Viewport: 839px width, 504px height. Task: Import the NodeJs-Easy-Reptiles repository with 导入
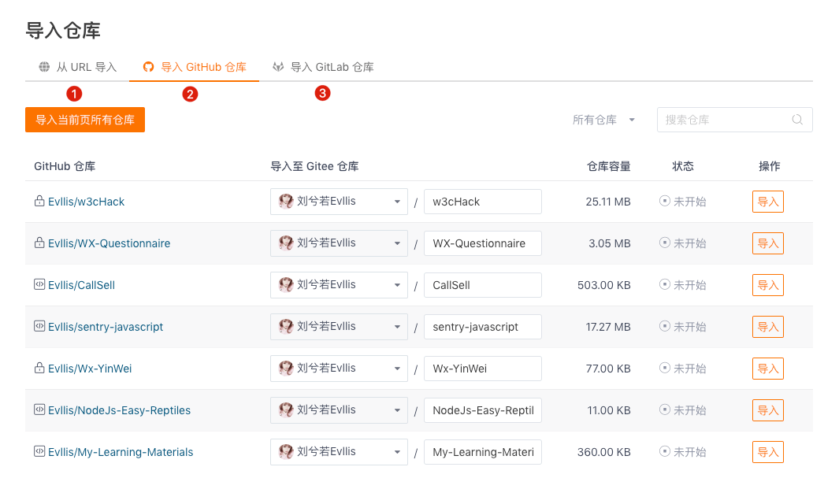768,410
